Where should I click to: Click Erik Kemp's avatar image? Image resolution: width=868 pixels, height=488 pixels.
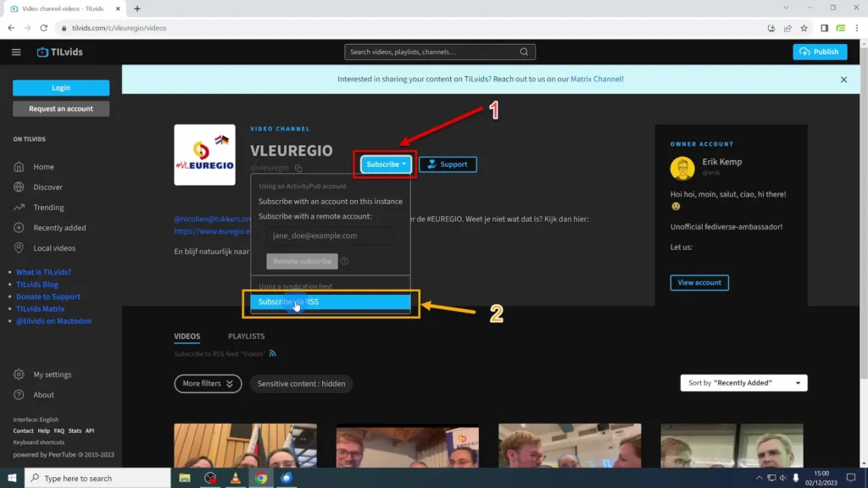click(x=682, y=168)
